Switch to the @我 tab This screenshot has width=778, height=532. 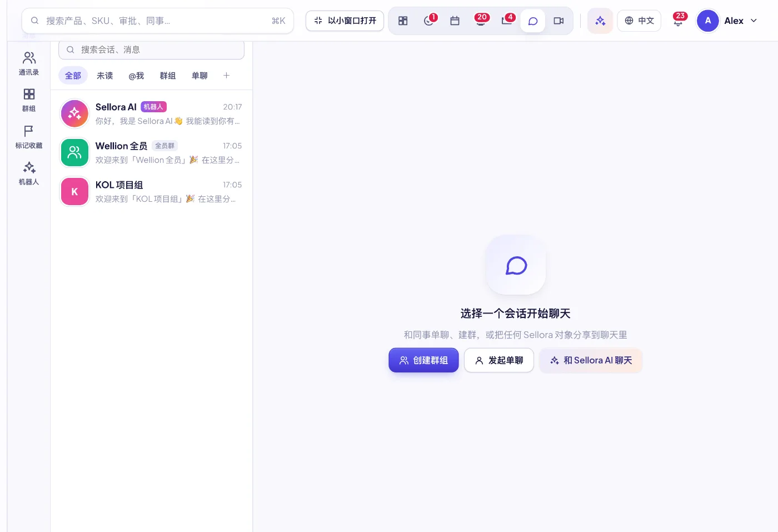[x=136, y=76]
